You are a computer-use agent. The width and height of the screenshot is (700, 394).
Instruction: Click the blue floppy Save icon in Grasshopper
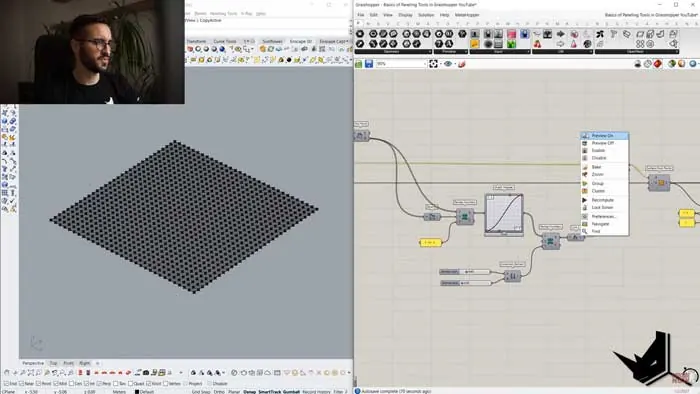369,64
